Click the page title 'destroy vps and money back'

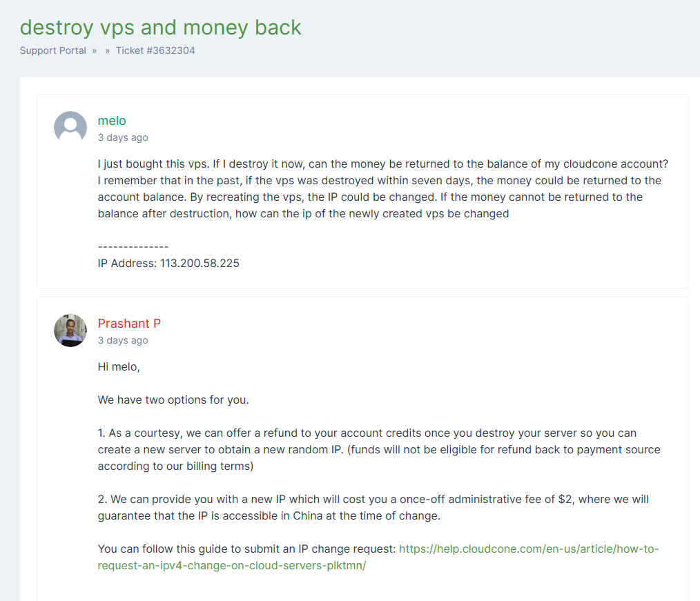point(160,27)
